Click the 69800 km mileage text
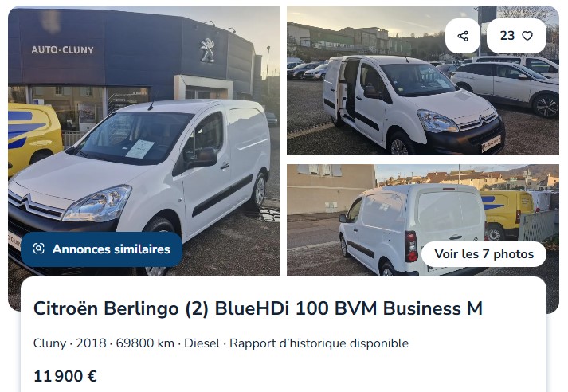The height and width of the screenshot is (392, 568). pos(145,343)
